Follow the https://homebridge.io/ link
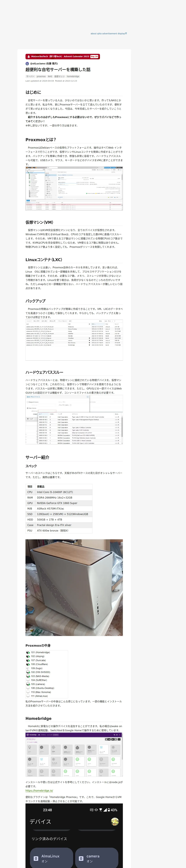The image size is (186, 868). [x=39, y=790]
